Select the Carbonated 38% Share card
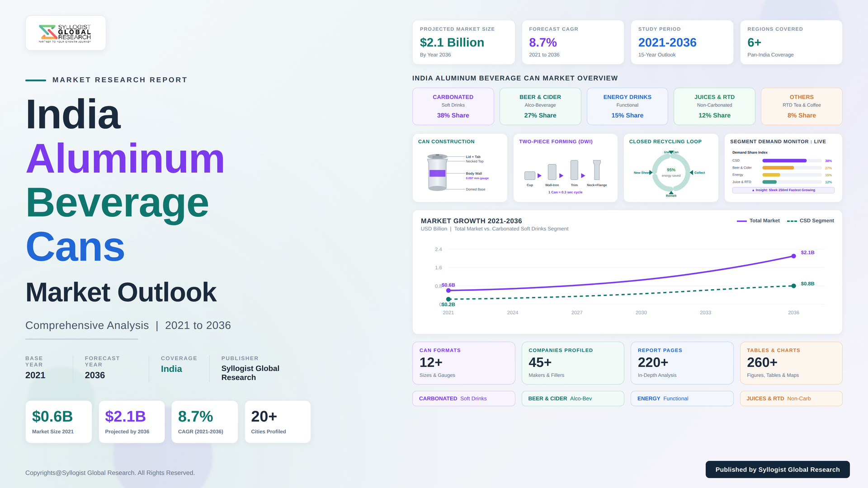The image size is (868, 488). pos(453,106)
